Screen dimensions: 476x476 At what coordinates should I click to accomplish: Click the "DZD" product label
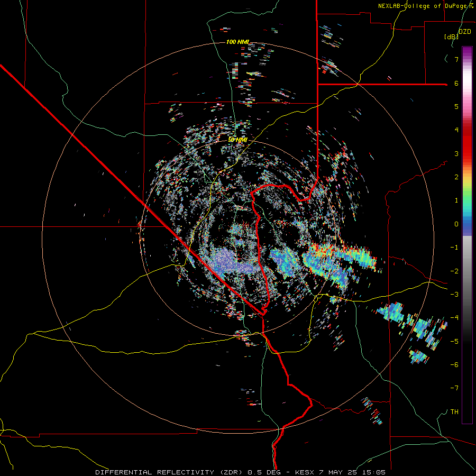(465, 32)
